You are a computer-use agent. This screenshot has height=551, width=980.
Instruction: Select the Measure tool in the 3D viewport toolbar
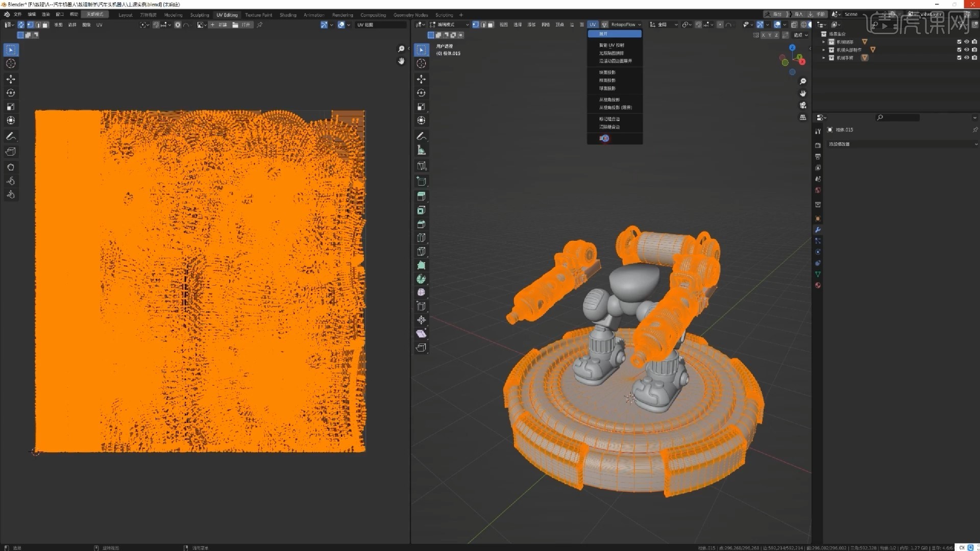[x=422, y=149]
